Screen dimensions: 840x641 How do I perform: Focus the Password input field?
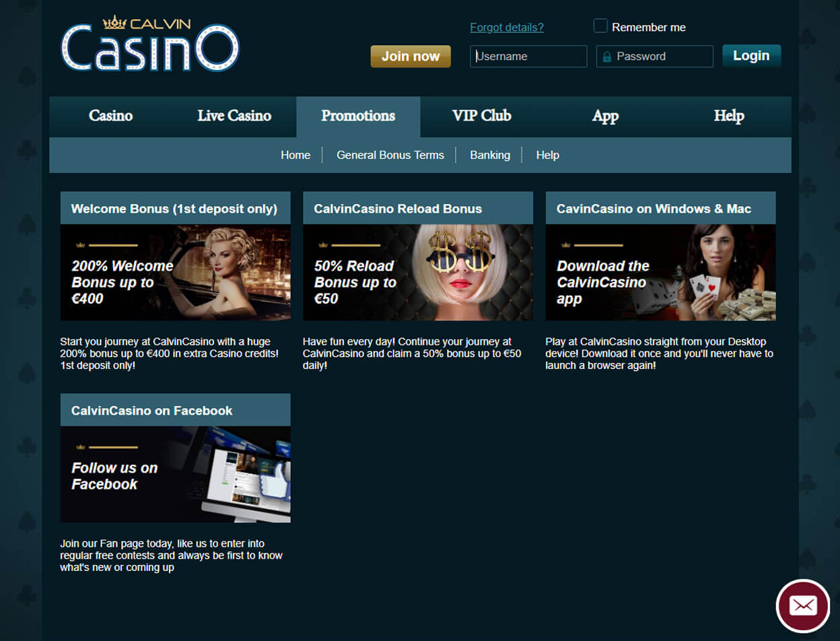(x=655, y=57)
